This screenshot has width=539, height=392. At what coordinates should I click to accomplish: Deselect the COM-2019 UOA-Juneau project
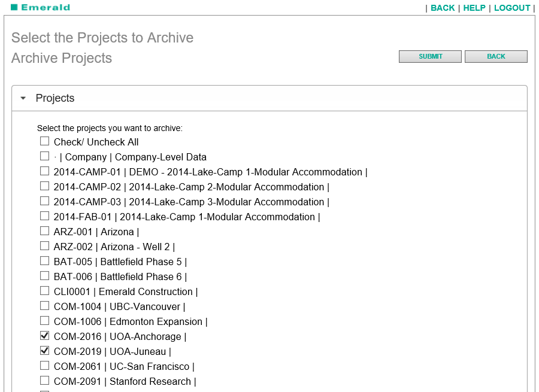pos(44,351)
